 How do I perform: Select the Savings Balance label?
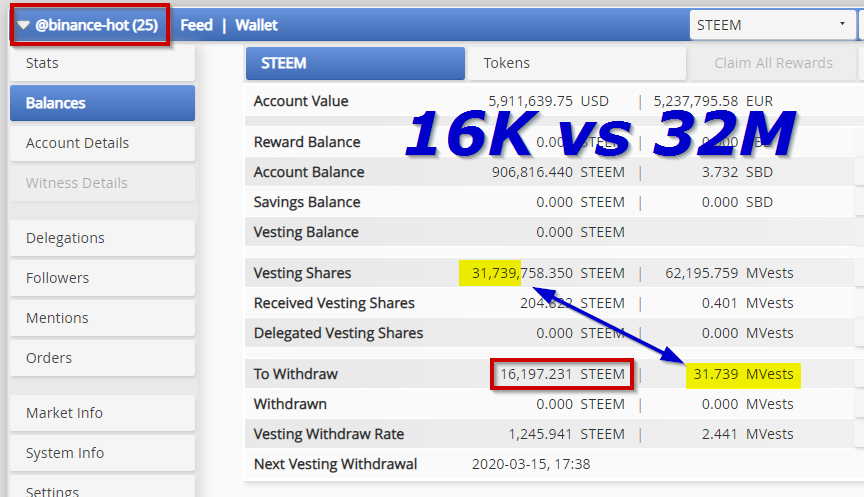tap(307, 202)
